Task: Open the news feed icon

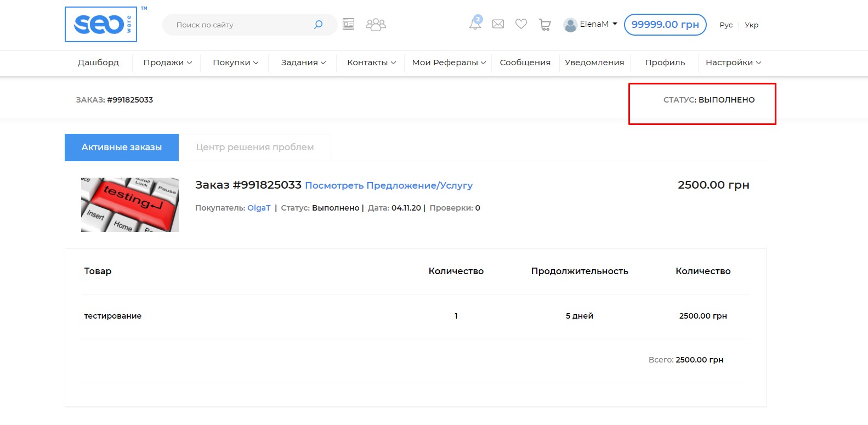Action: pos(348,24)
